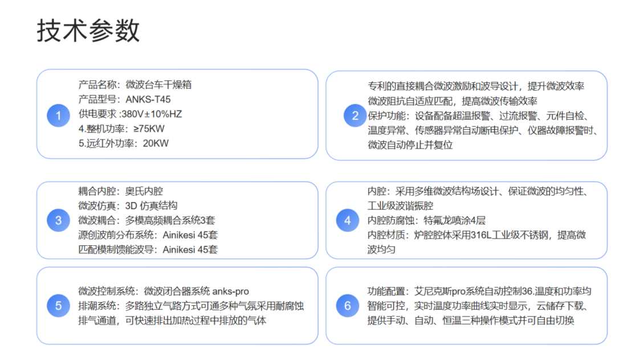Select the 内腔防腐蚀：特氟龙喷涂4层 line

(426, 220)
